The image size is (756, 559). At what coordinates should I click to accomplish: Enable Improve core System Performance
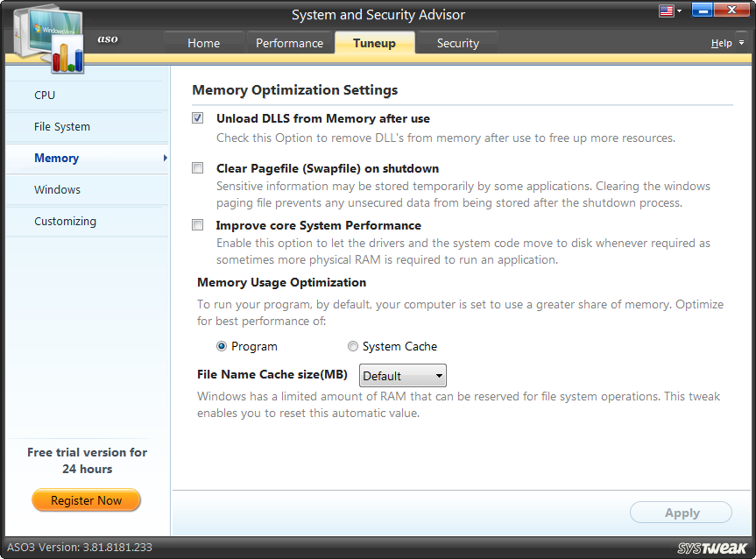197,225
